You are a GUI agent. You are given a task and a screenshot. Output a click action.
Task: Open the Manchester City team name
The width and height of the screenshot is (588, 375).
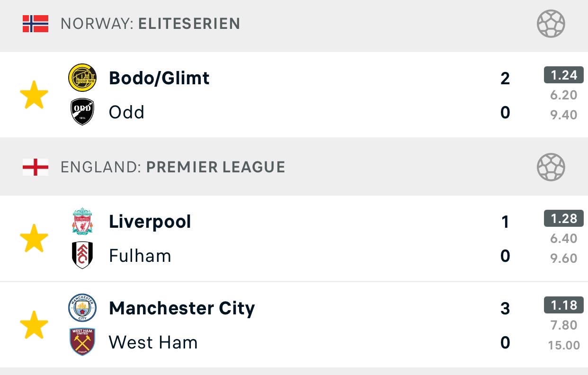pyautogui.click(x=182, y=308)
